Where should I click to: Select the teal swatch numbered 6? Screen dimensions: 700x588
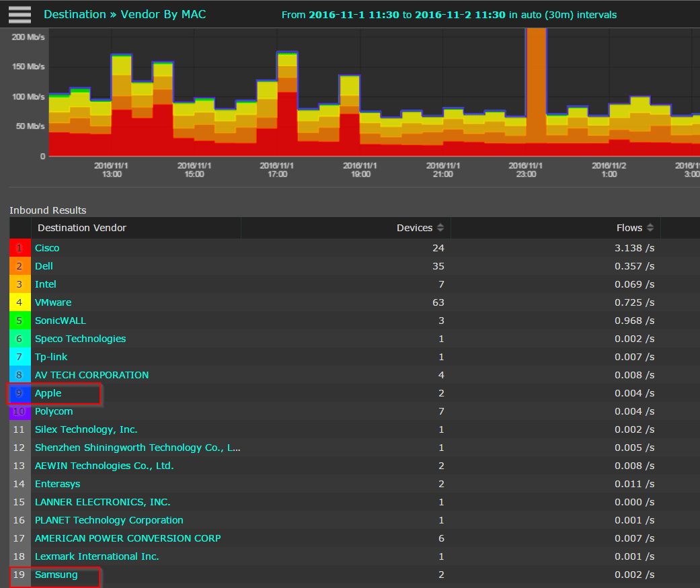coord(20,339)
